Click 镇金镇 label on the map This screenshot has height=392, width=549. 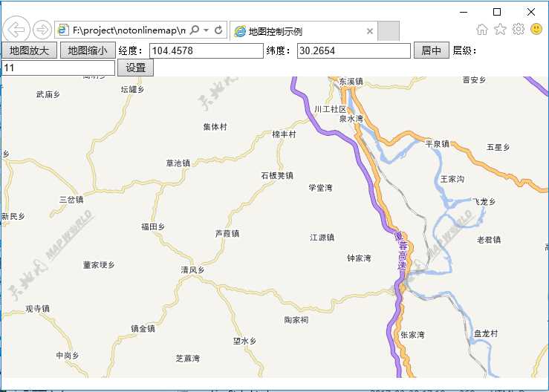tap(143, 329)
